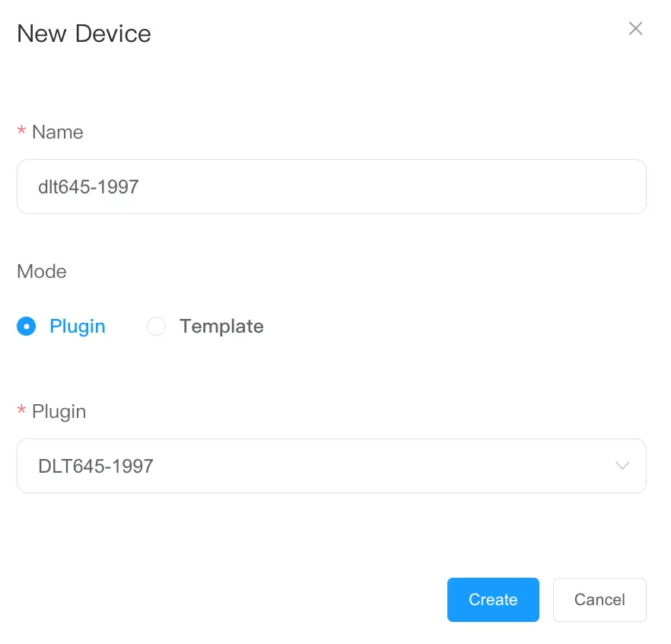Viewport: 671px width, 644px height.
Task: Open the DLT645-1997 plugin combo box
Action: [x=331, y=466]
